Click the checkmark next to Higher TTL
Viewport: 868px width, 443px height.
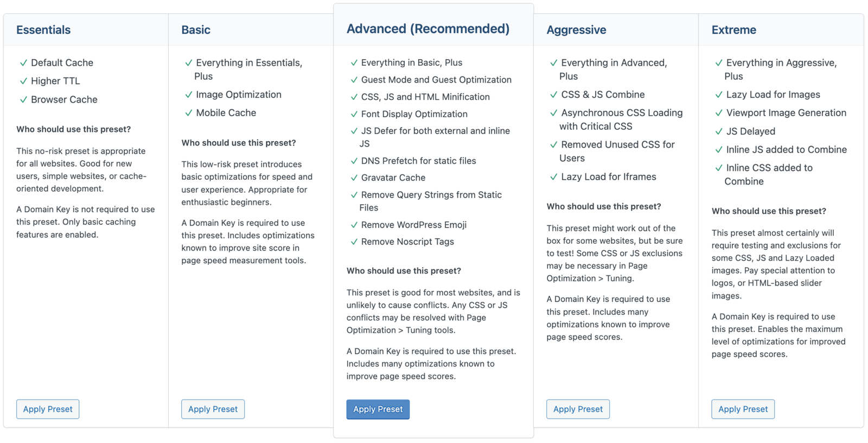23,81
